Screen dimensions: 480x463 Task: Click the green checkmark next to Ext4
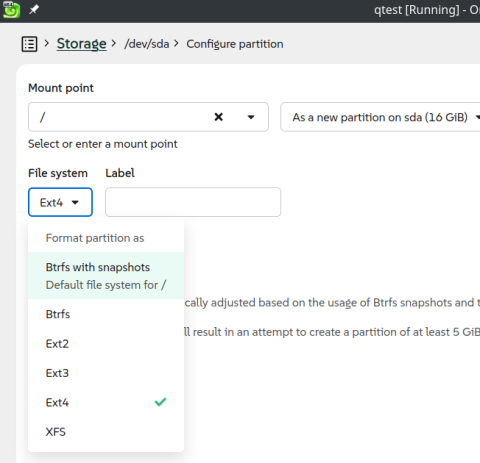point(160,402)
